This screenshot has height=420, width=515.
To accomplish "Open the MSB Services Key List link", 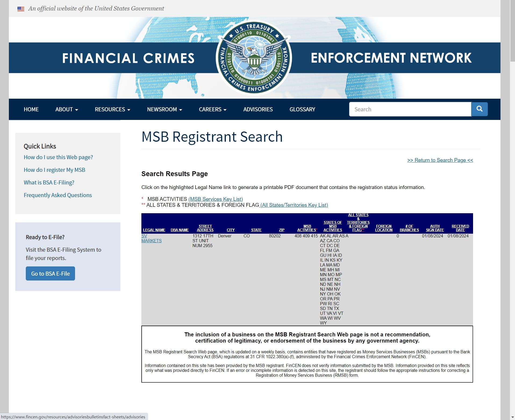I will pyautogui.click(x=216, y=199).
